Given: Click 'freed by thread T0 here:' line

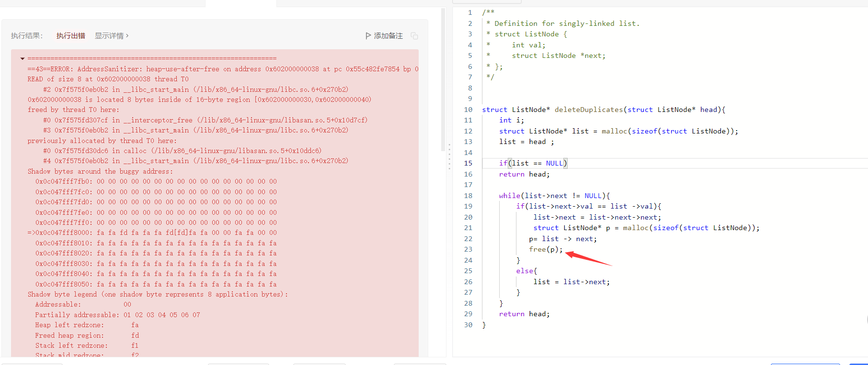Looking at the screenshot, I should pyautogui.click(x=73, y=110).
